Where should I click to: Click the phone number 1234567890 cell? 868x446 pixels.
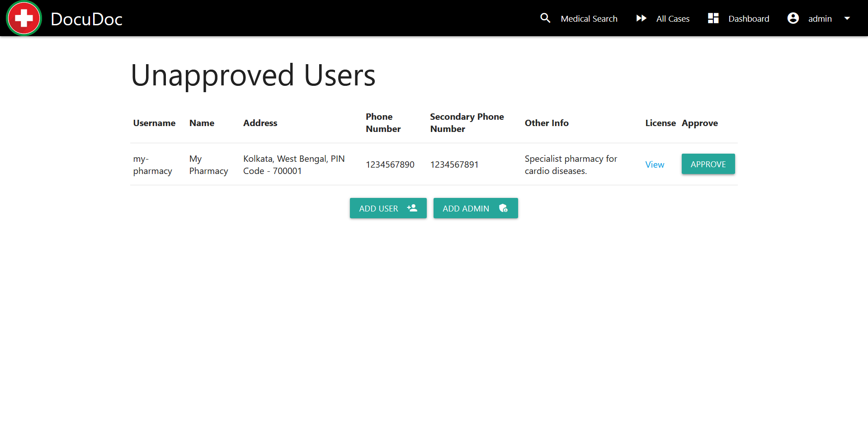click(390, 164)
